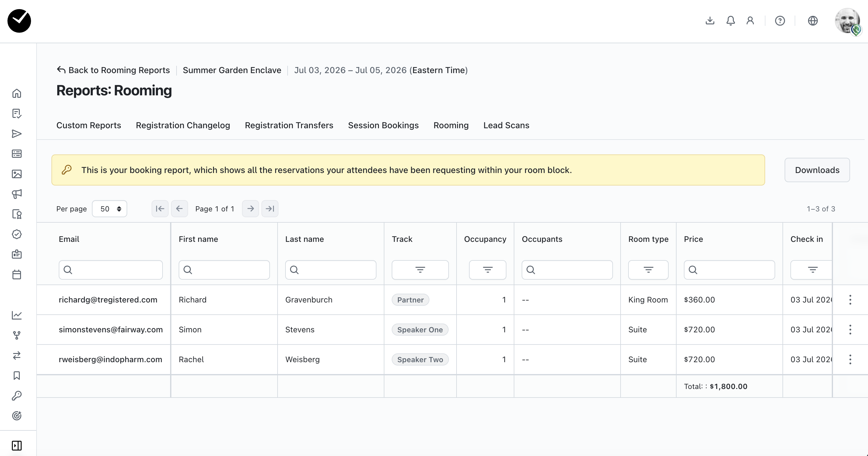Open the Occupancy column filter
This screenshot has width=868, height=456.
487,270
